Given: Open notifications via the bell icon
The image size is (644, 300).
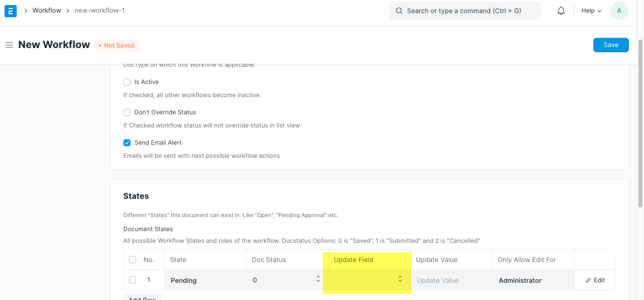Looking at the screenshot, I should click(560, 10).
